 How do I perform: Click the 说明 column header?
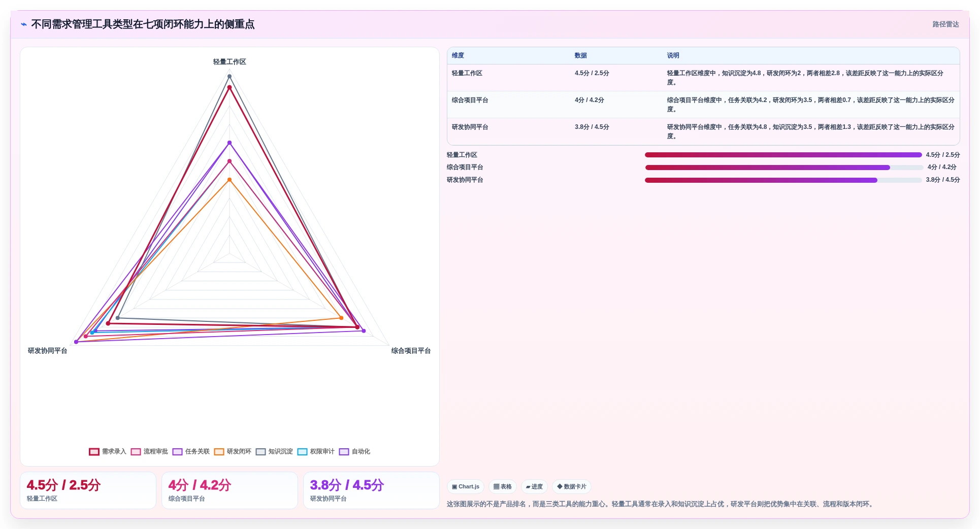[673, 56]
